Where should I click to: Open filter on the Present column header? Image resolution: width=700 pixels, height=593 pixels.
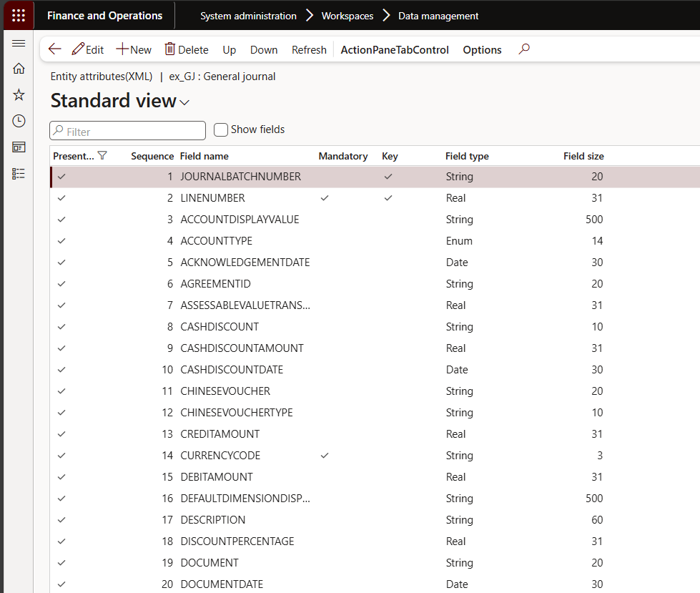point(102,156)
